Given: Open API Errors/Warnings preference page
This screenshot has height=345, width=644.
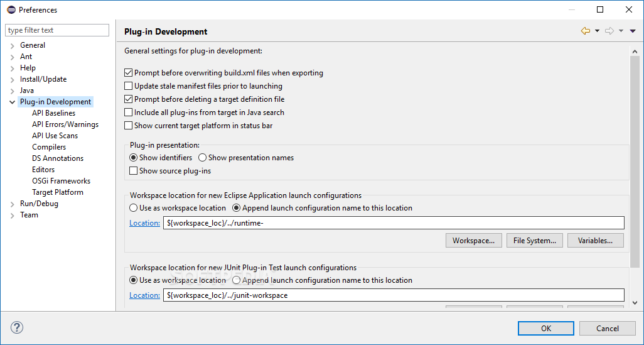Looking at the screenshot, I should tap(65, 124).
